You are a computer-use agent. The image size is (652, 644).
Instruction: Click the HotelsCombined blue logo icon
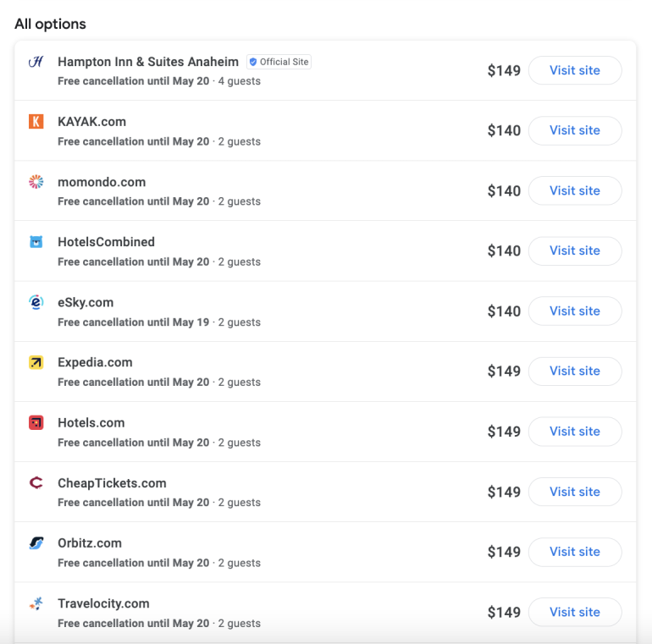coord(36,242)
